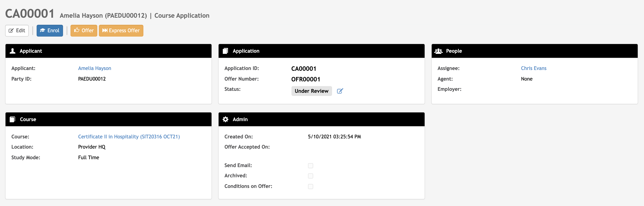Click the status edit pencil icon
This screenshot has width=644, height=206.
340,91
